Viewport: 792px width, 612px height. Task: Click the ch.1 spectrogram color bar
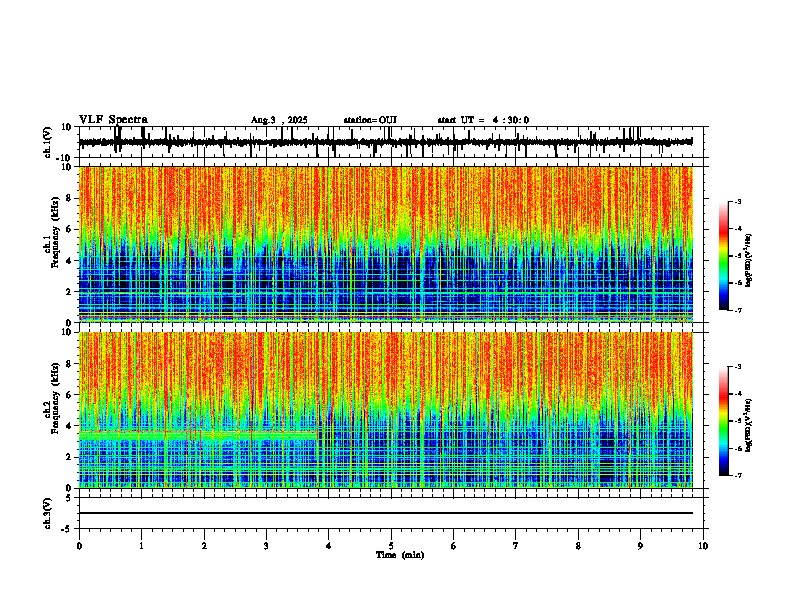tap(723, 256)
